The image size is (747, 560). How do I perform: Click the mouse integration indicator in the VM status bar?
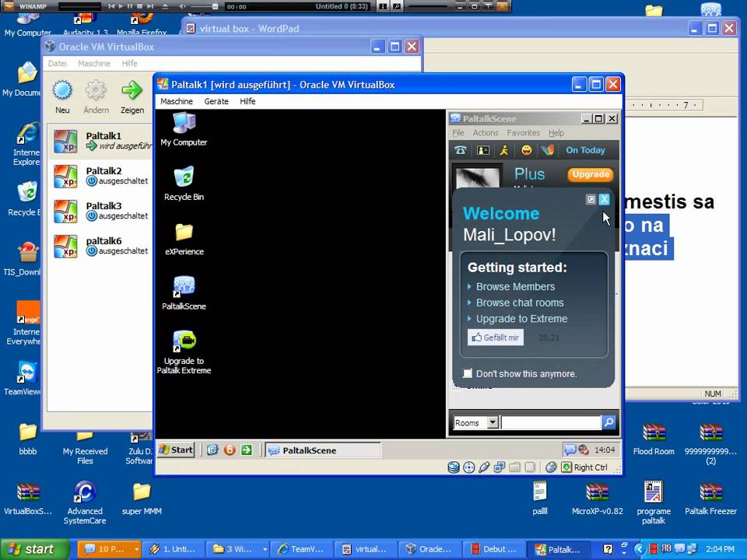point(551,467)
